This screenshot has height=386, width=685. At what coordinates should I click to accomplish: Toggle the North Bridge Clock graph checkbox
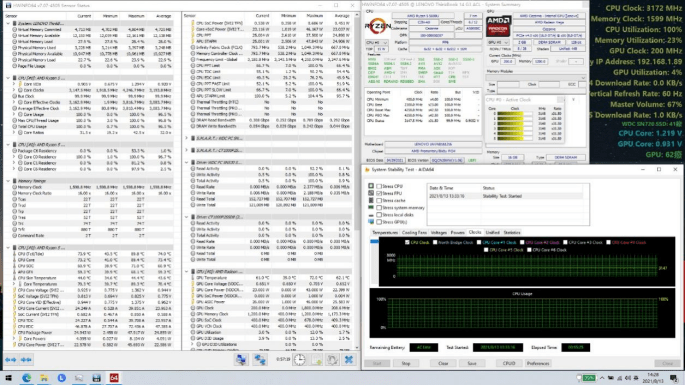435,242
